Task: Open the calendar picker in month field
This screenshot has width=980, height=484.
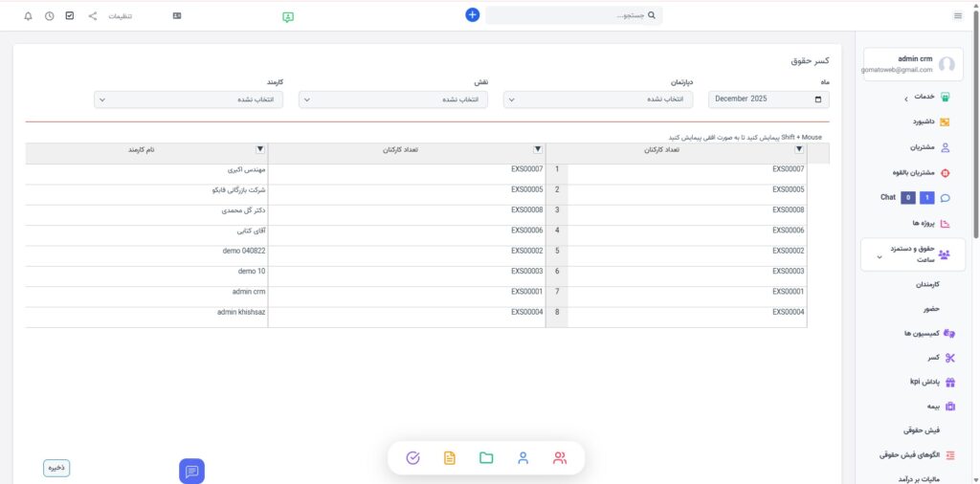Action: tap(818, 99)
